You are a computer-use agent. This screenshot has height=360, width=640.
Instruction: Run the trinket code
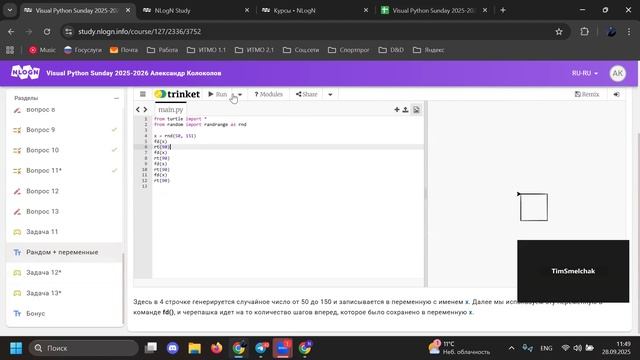[x=218, y=94]
